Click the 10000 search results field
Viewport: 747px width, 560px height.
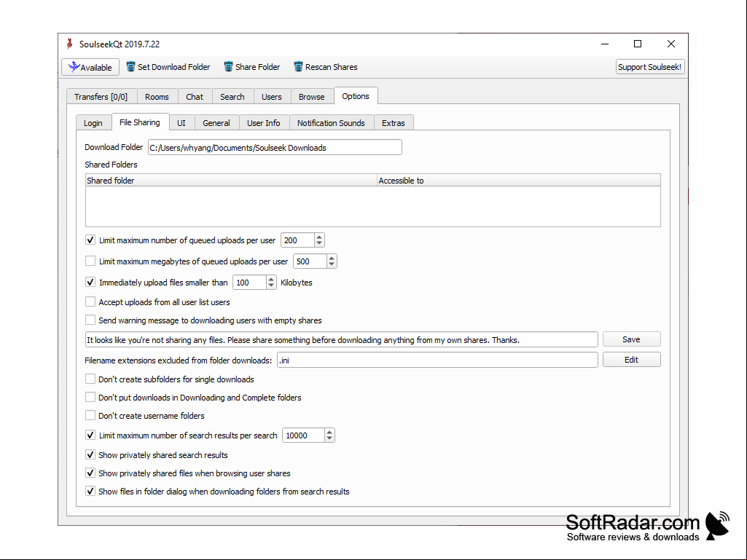pyautogui.click(x=303, y=435)
